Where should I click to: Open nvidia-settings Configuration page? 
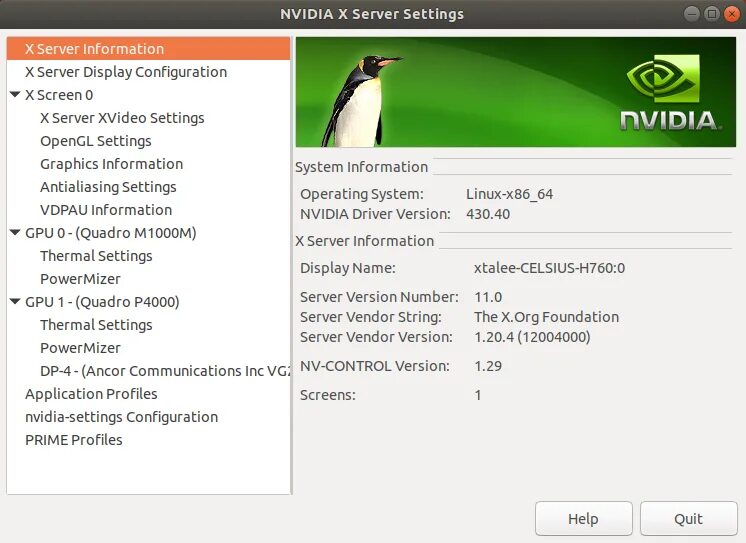coord(121,417)
